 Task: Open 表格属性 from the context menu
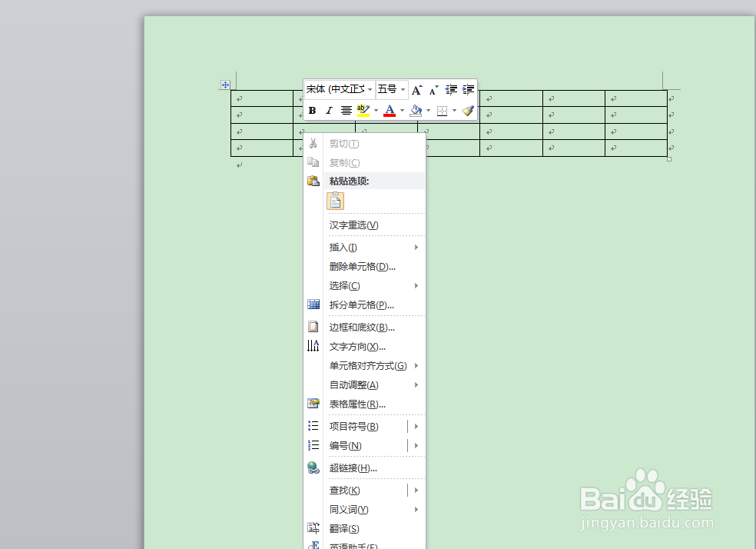[x=358, y=404]
